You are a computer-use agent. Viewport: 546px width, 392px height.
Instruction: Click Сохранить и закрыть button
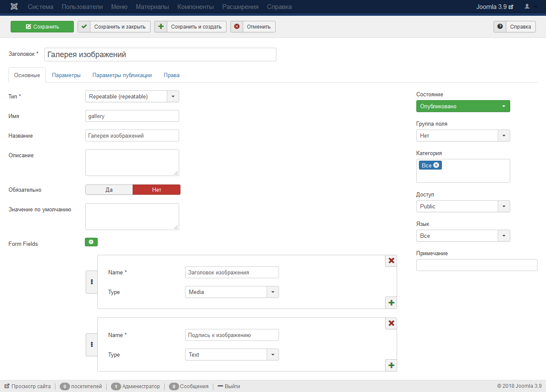[x=114, y=26]
